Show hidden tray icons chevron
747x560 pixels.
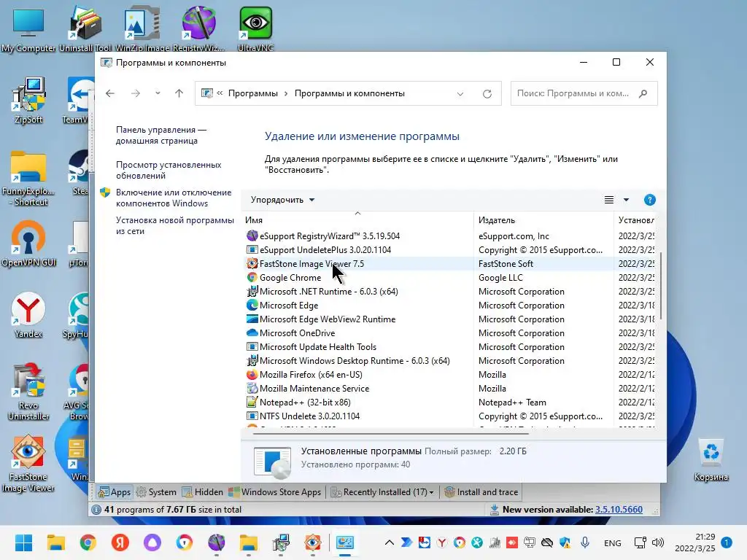coord(390,542)
